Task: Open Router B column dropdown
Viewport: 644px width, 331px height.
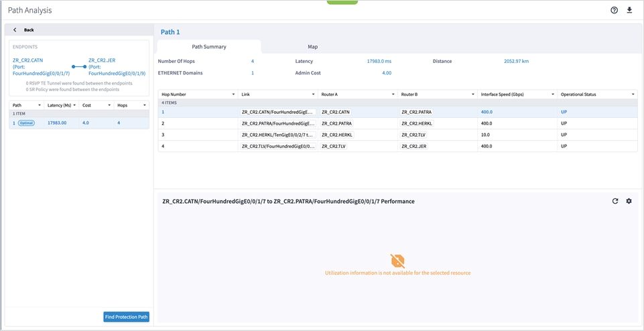Action: point(473,94)
